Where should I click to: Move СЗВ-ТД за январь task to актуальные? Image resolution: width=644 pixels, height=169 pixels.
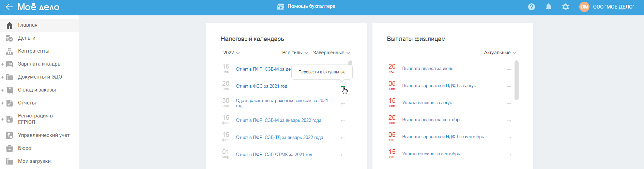pyautogui.click(x=343, y=138)
